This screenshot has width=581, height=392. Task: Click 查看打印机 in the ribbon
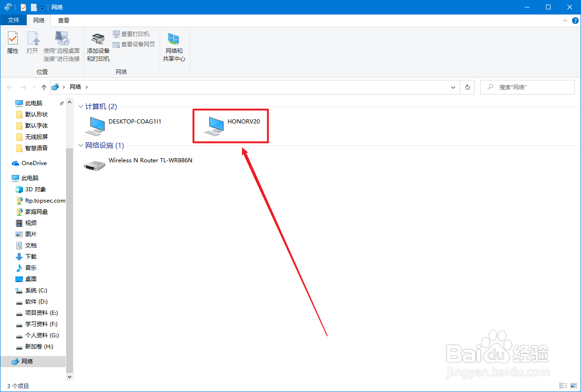click(x=131, y=34)
